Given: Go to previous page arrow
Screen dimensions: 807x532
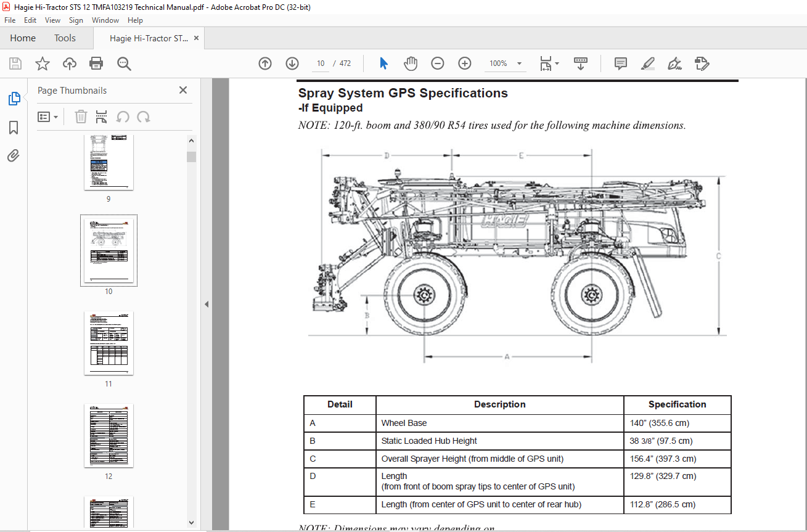Looking at the screenshot, I should point(265,63).
